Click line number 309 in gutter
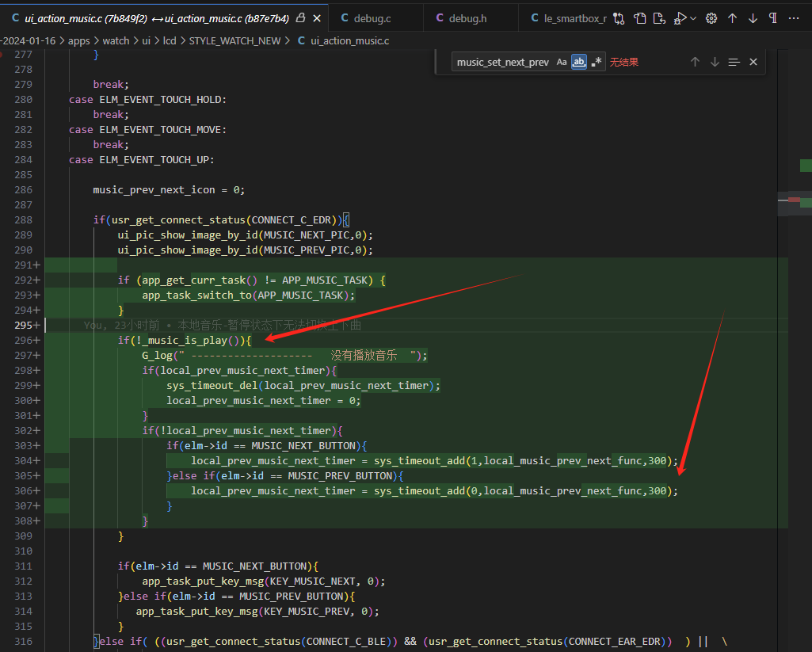 pos(23,536)
